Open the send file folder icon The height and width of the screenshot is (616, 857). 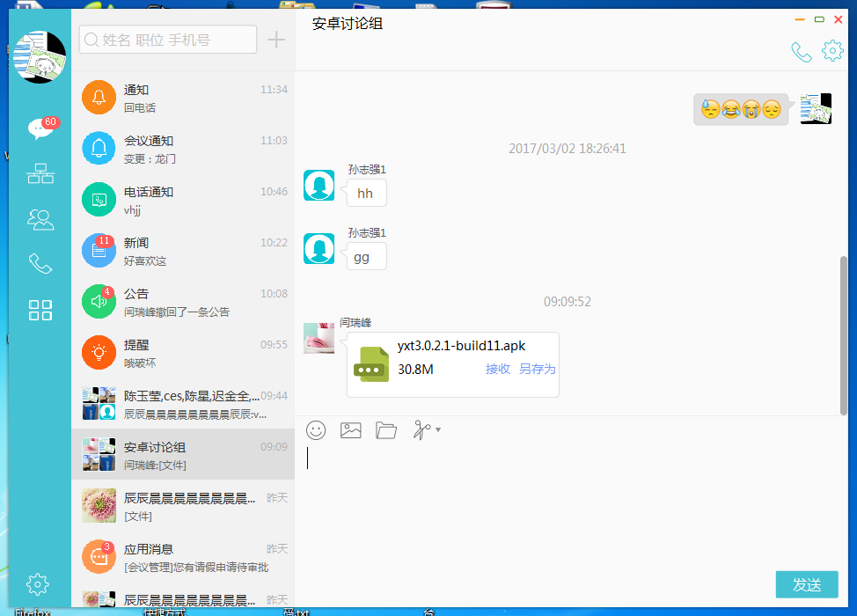pos(386,430)
